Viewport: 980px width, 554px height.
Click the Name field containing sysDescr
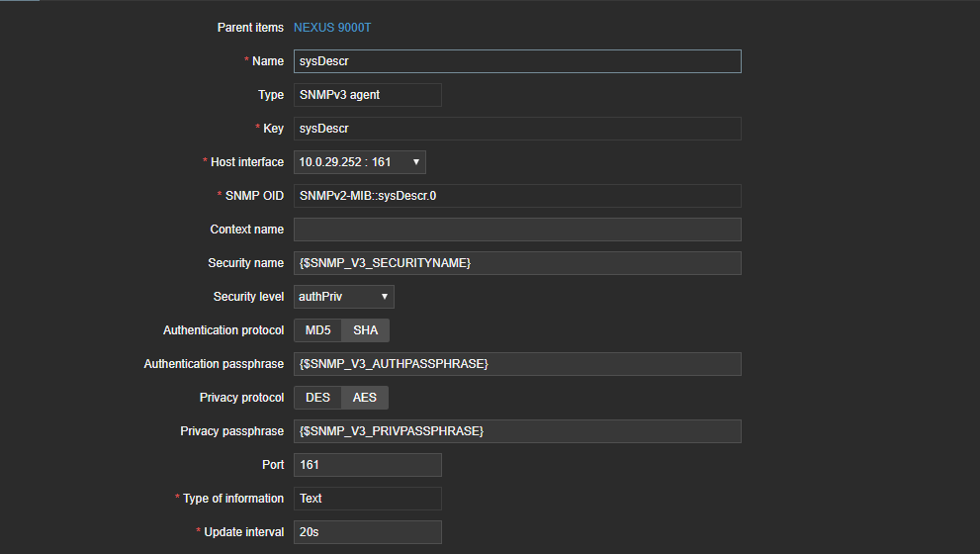pyautogui.click(x=516, y=61)
